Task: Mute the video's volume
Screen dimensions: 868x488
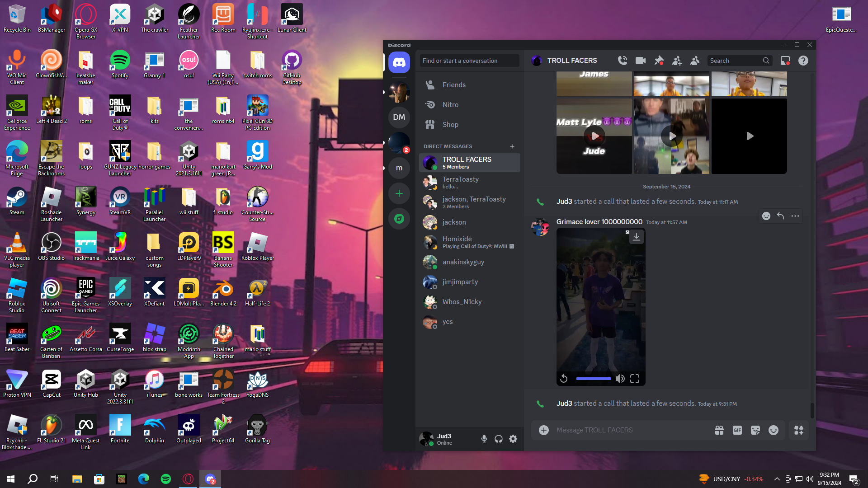Action: (x=620, y=379)
